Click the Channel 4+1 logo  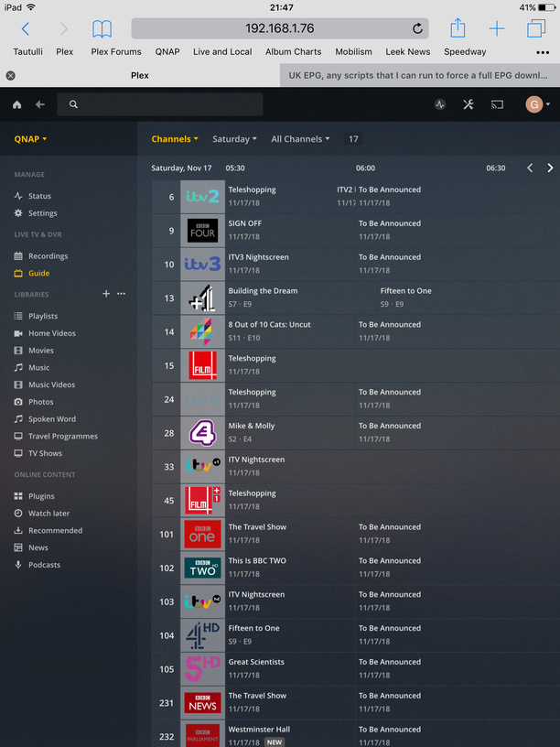click(x=202, y=298)
